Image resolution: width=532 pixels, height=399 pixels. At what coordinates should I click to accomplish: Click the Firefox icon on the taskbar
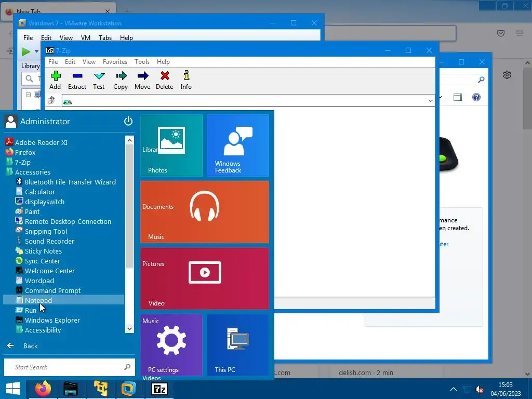(43, 389)
